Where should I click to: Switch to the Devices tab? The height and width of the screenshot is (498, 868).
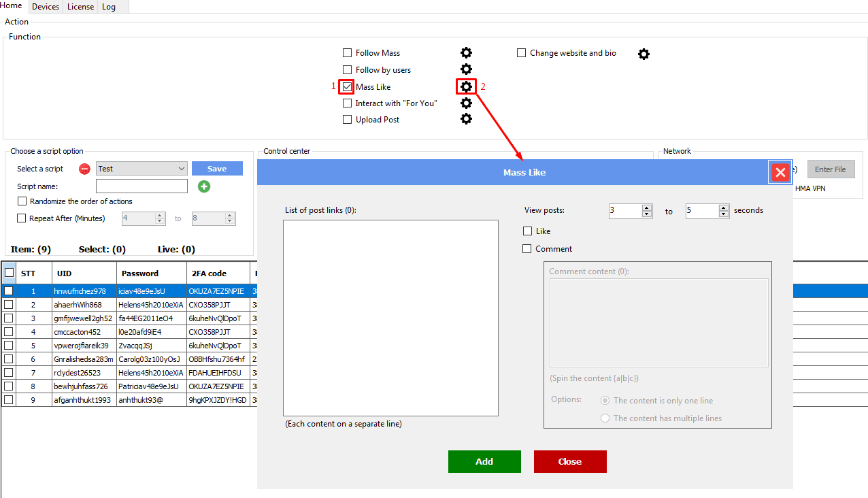pyautogui.click(x=46, y=7)
